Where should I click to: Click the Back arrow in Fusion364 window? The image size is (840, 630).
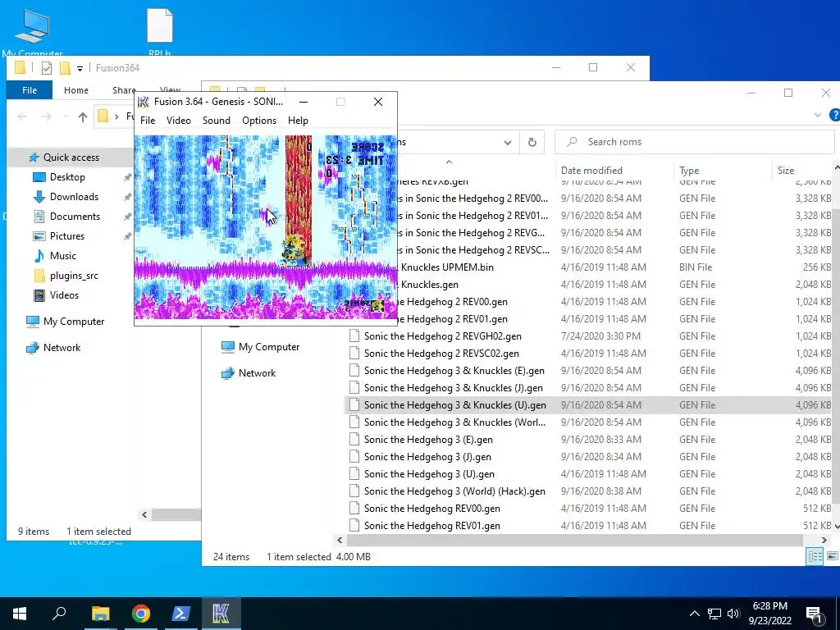pyautogui.click(x=22, y=116)
